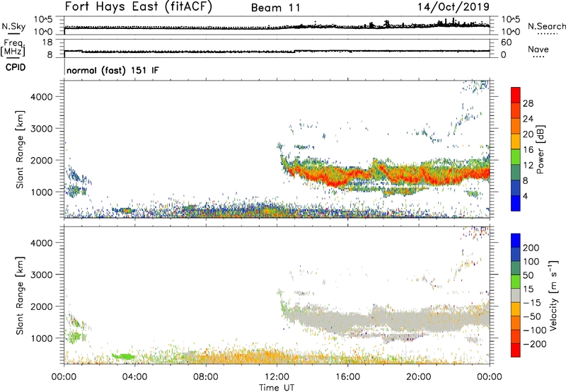Click the red bottom of velocity color bar
566x392 pixels.
[516, 350]
